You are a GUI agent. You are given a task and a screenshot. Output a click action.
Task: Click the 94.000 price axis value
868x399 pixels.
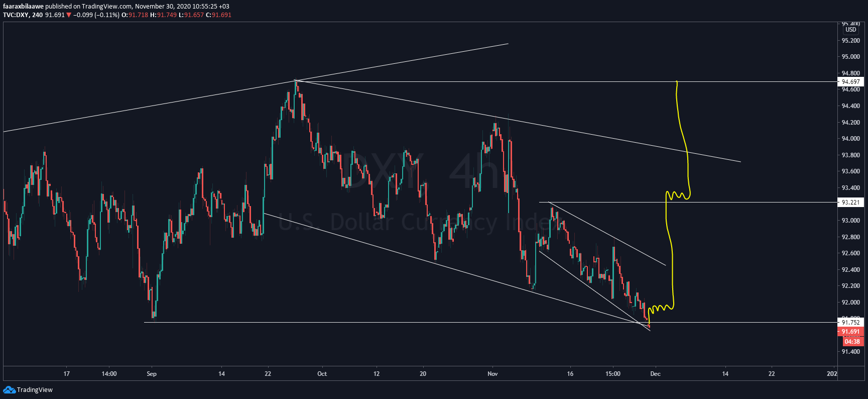tap(850, 139)
